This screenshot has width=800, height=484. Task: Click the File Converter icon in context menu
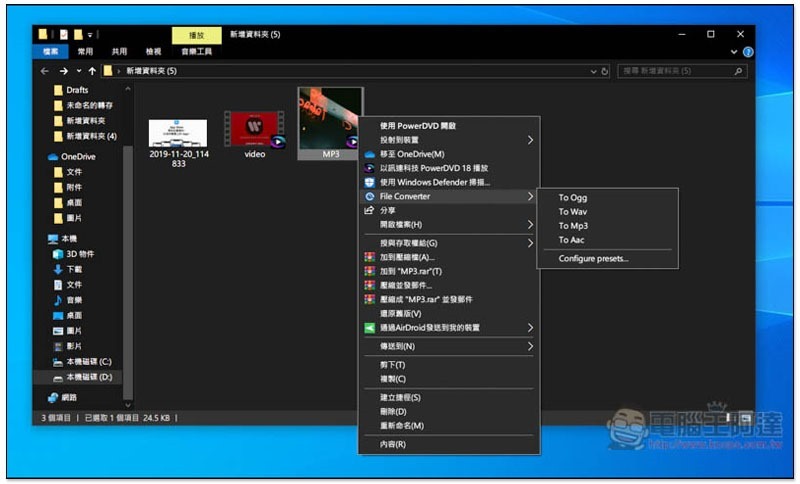(x=369, y=197)
